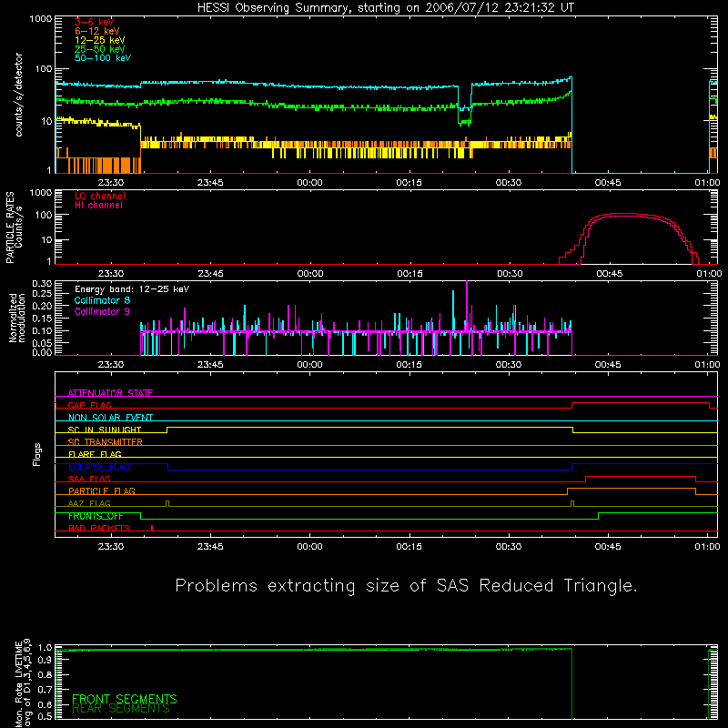Click the HESSI Observing Summary title text
The image size is (728, 728).
click(x=386, y=7)
